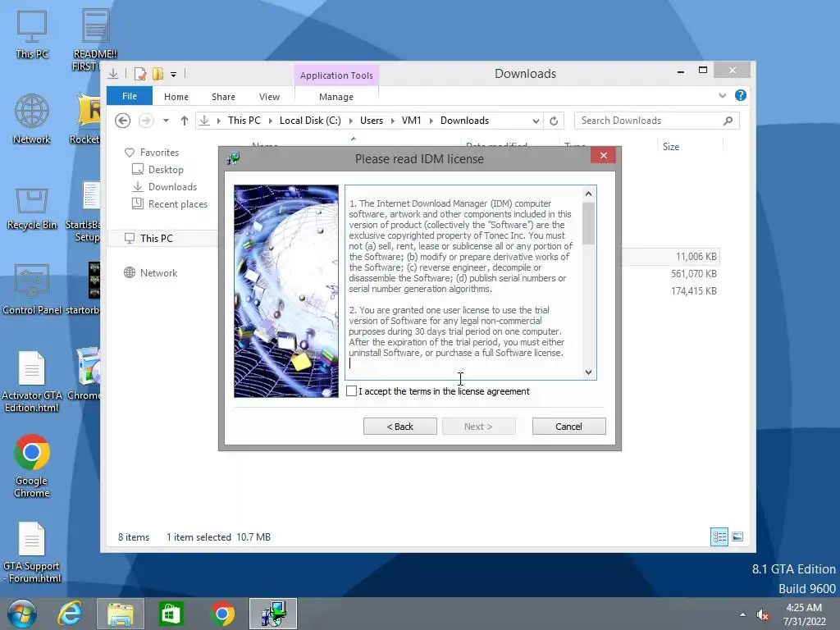
Task: Click the Back button in IDM installer
Action: point(399,427)
